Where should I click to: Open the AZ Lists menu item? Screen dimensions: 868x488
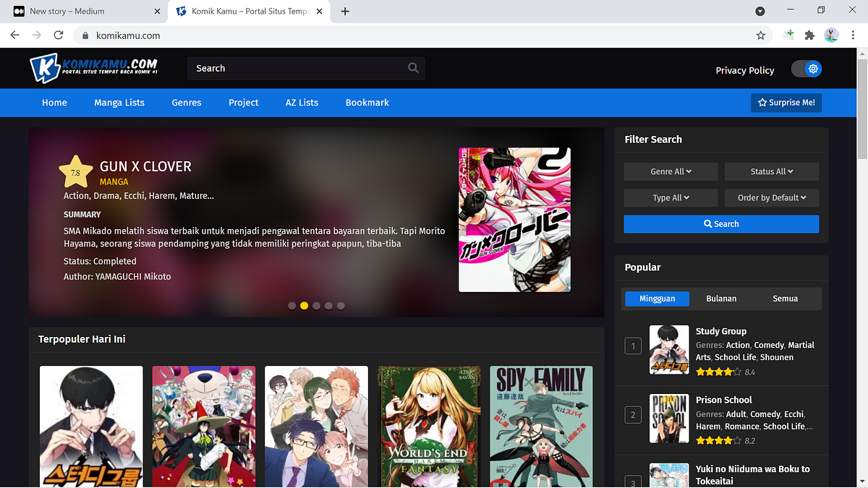point(302,103)
